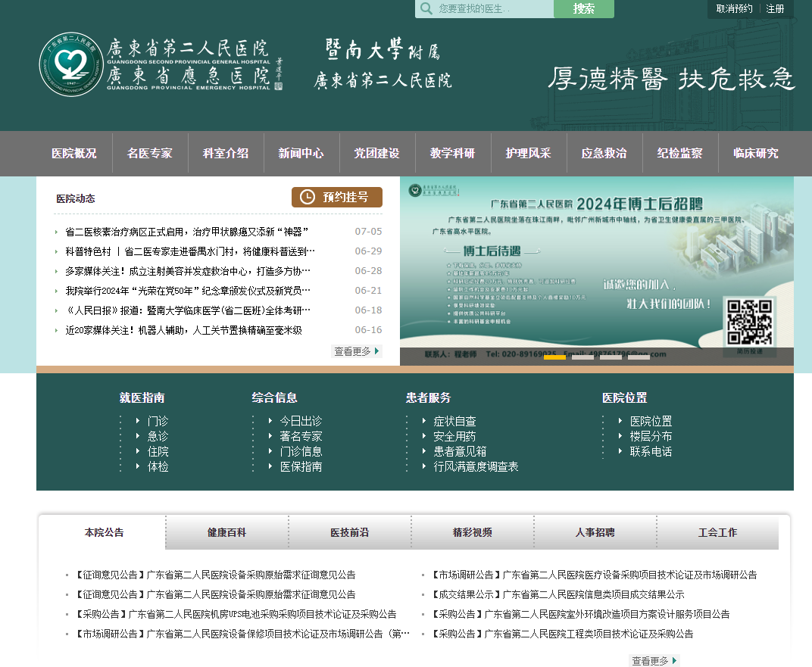Focus the doctor search input field
Screen dimensions: 812x667
(x=484, y=9)
